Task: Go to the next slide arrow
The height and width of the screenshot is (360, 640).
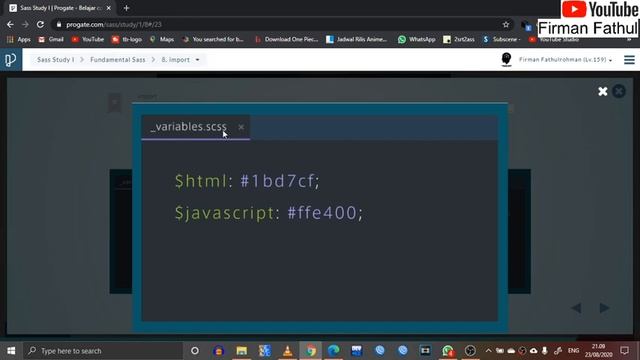Action: [x=604, y=308]
